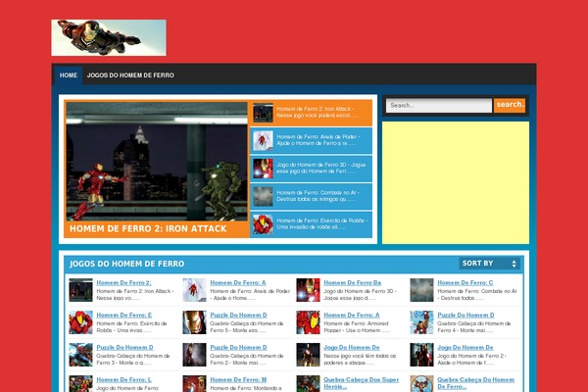Click inside the Search input field
This screenshot has height=392, width=588.
click(x=439, y=106)
